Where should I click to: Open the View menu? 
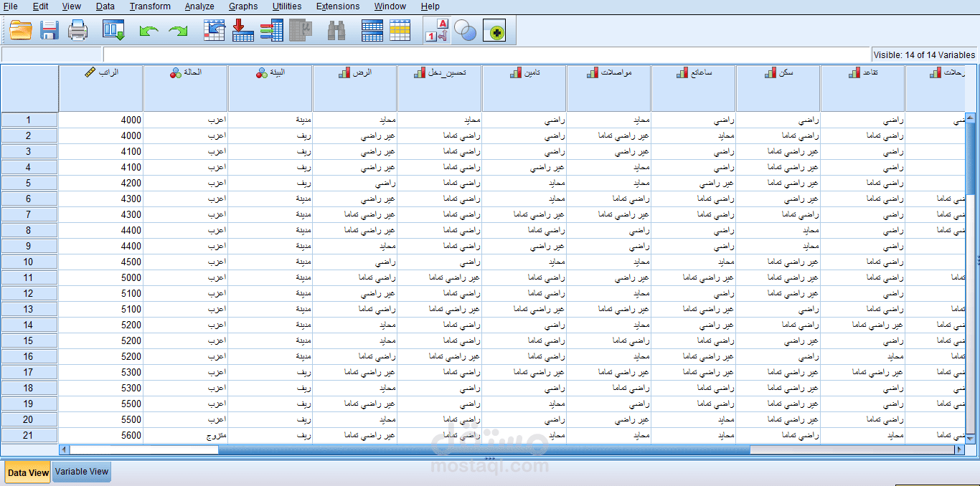click(x=72, y=6)
